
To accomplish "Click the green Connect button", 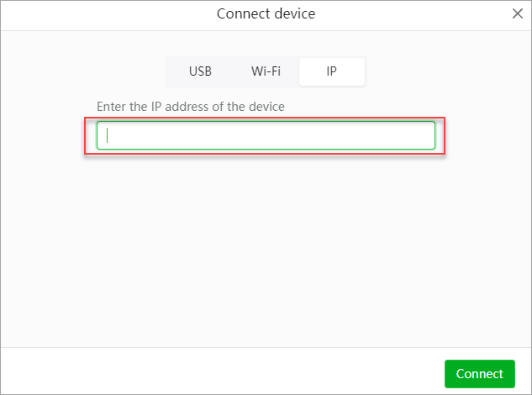I will click(x=480, y=374).
